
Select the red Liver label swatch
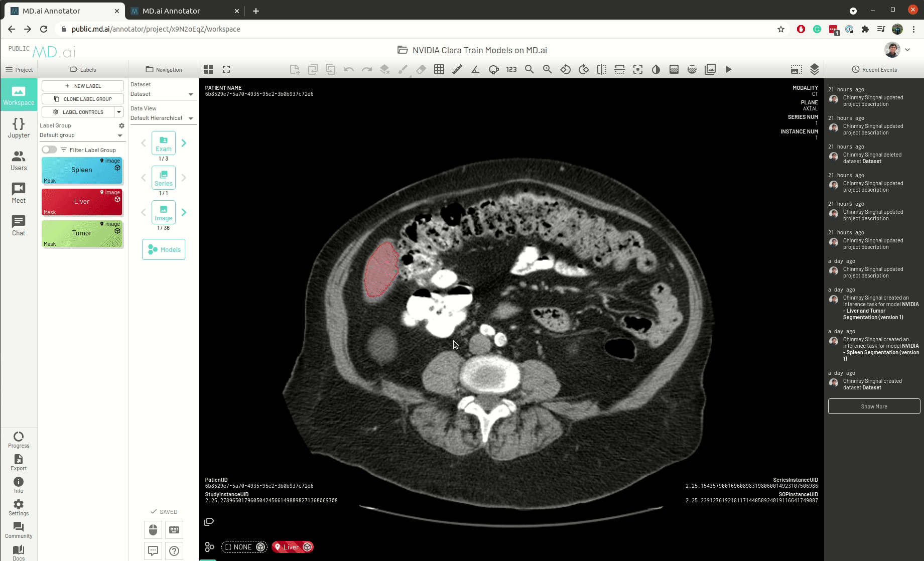82,202
